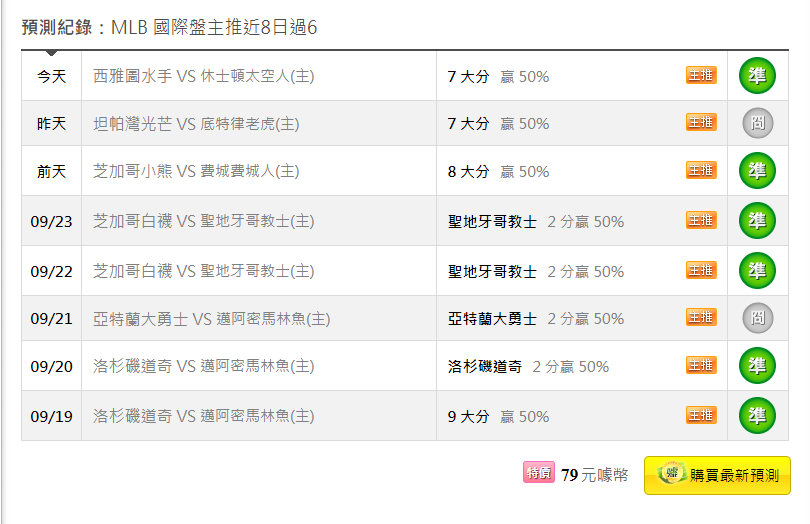Click pink 特價 price tag icon
The image size is (810, 524).
pos(539,472)
